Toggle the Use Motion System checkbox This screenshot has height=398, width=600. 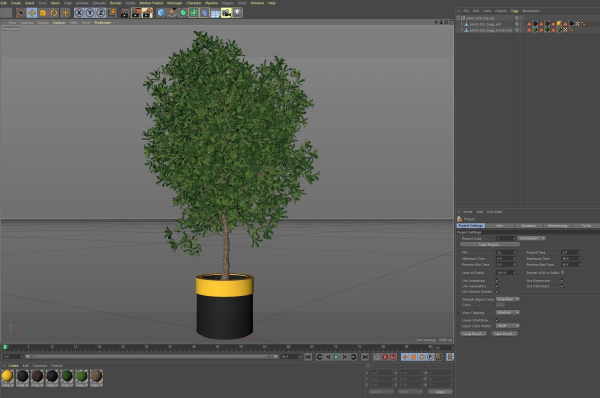[497, 292]
